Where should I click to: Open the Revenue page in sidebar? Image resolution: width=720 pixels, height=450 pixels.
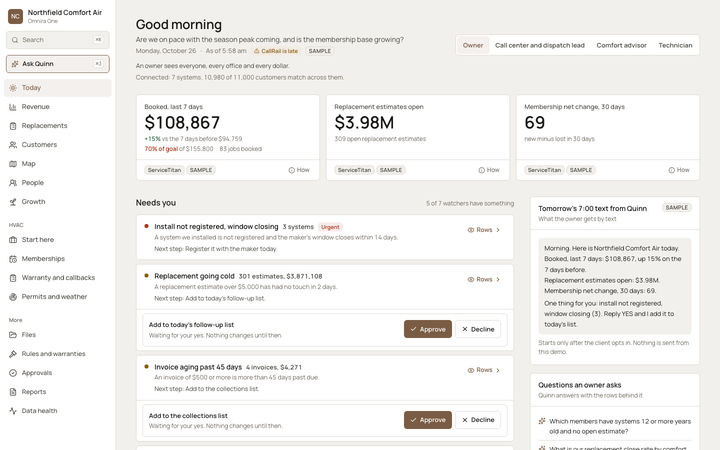coord(58,107)
